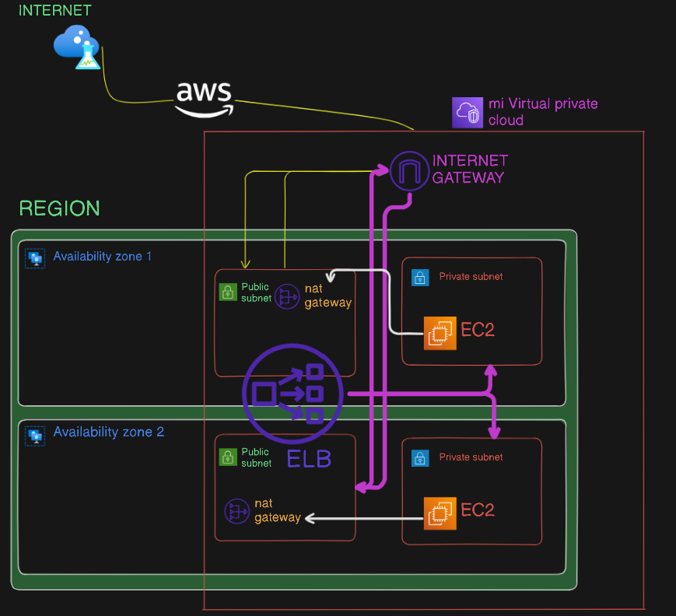This screenshot has height=616, width=676.
Task: Select the EC2 text label in zone 1
Action: [x=478, y=330]
